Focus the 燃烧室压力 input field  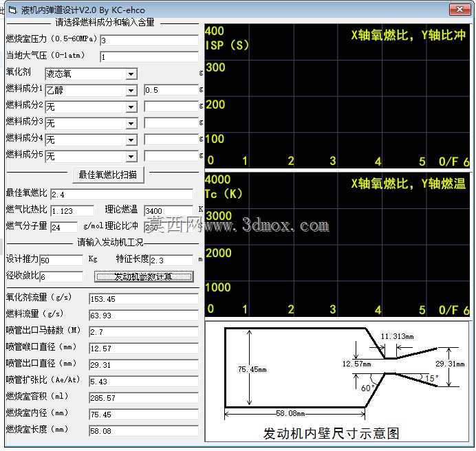coord(149,41)
